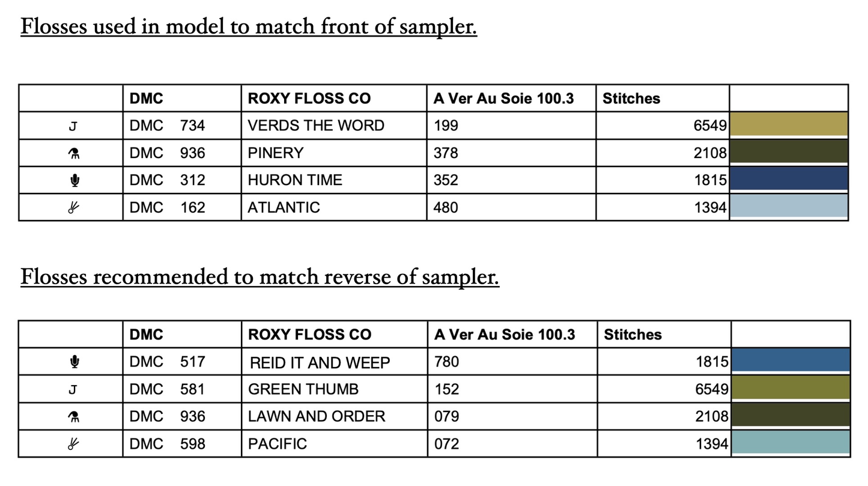Viewport: 868px width, 486px height.
Task: Click the chart symbol in the PINERY row
Action: click(x=72, y=154)
